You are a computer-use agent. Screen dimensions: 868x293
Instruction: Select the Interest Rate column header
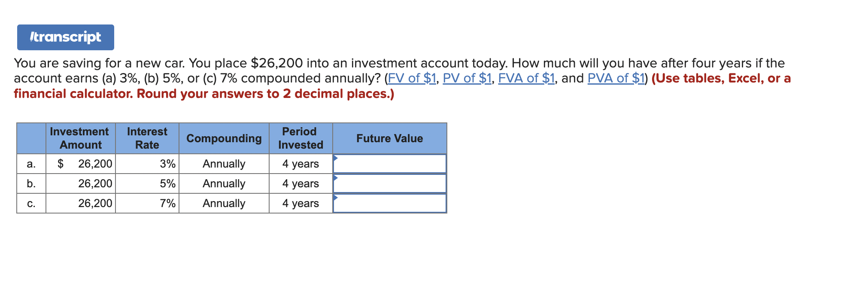pyautogui.click(x=147, y=138)
